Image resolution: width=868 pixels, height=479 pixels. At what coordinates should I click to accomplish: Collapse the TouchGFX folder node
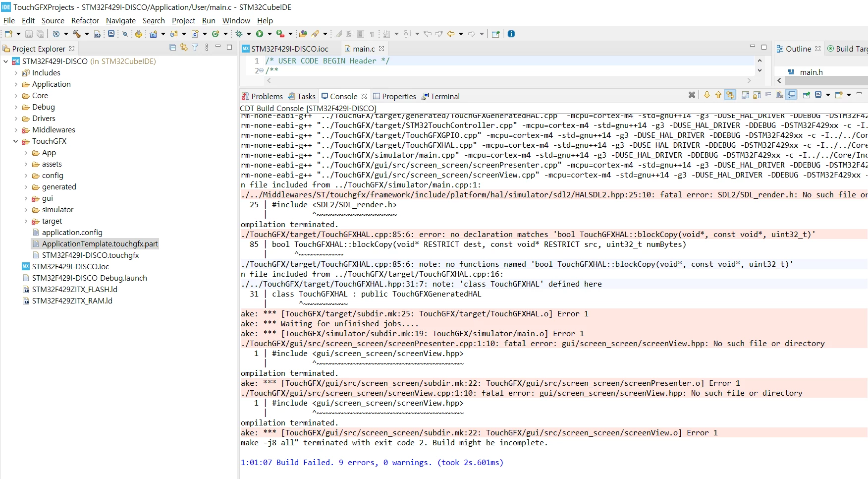pyautogui.click(x=15, y=141)
